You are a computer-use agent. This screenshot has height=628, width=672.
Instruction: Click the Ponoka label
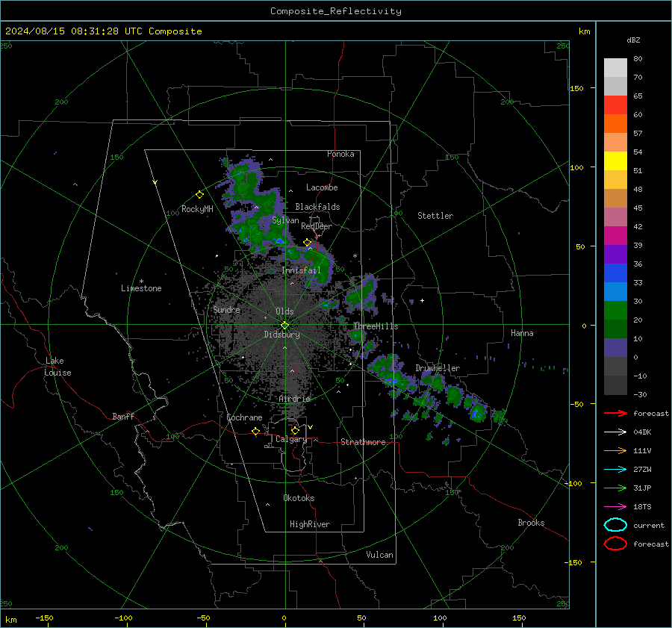tap(340, 154)
